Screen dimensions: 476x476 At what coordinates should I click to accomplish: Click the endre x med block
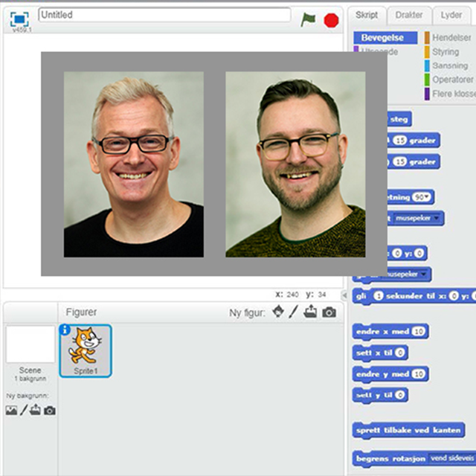click(390, 332)
